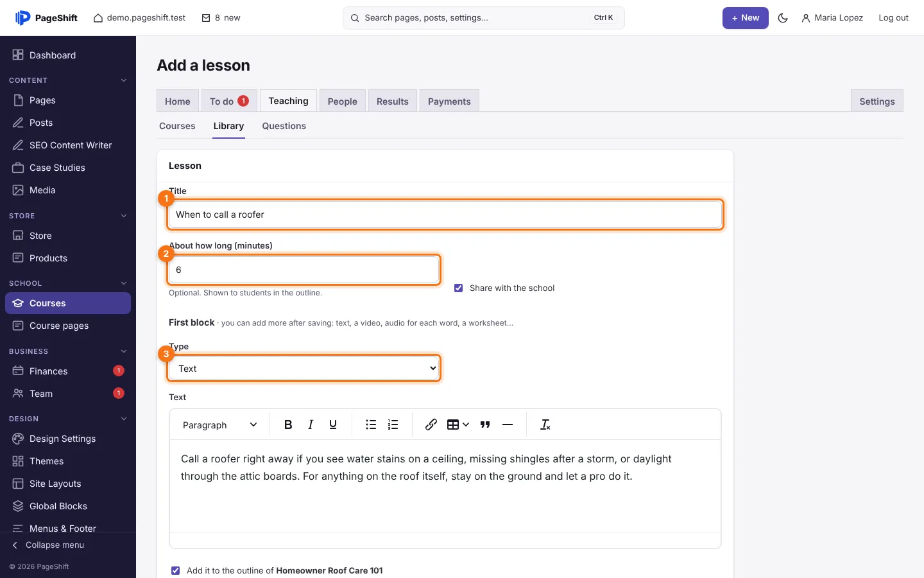Screen dimensions: 924x578
Task: Open the 8 new messages inbox
Action: coord(221,18)
